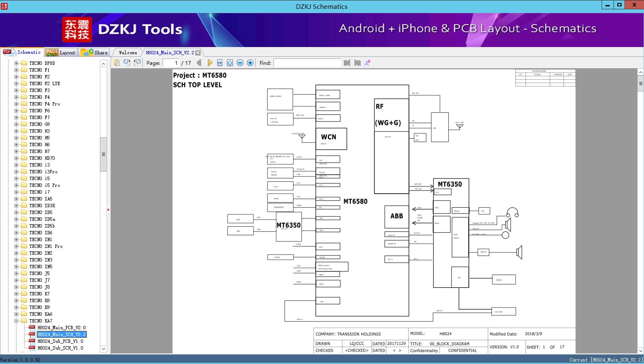644x364 pixels.
Task: Expand the TECNO F2 LTE folder
Action: 17,83
